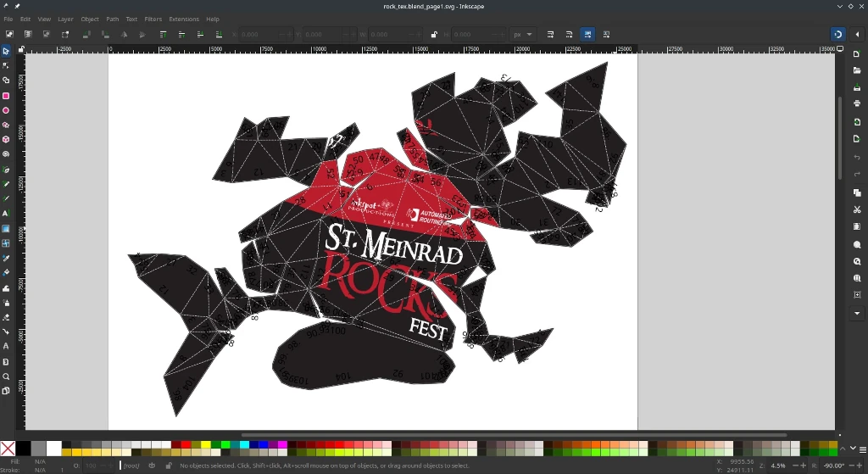Open the File menu

[8, 19]
